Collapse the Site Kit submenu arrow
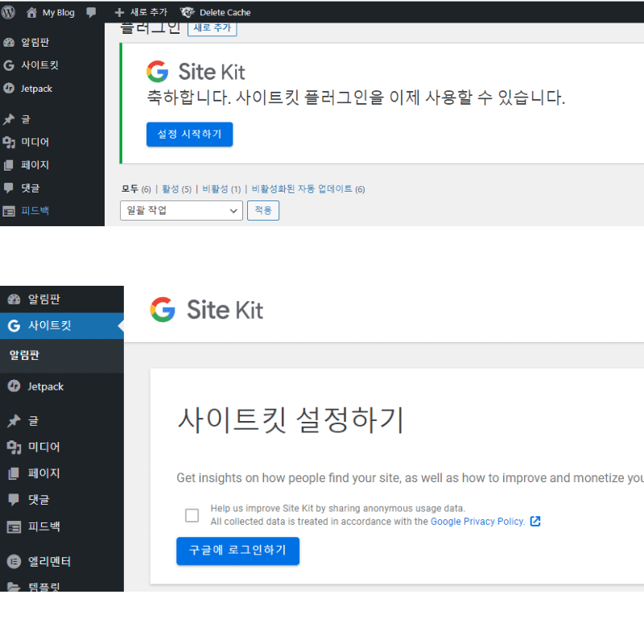This screenshot has height=644, width=644. pos(119,326)
